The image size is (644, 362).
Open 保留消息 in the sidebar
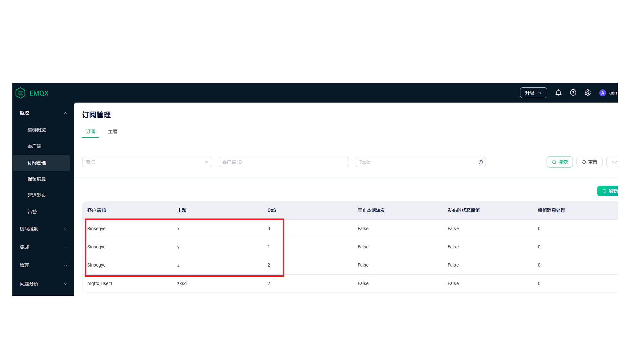point(37,179)
